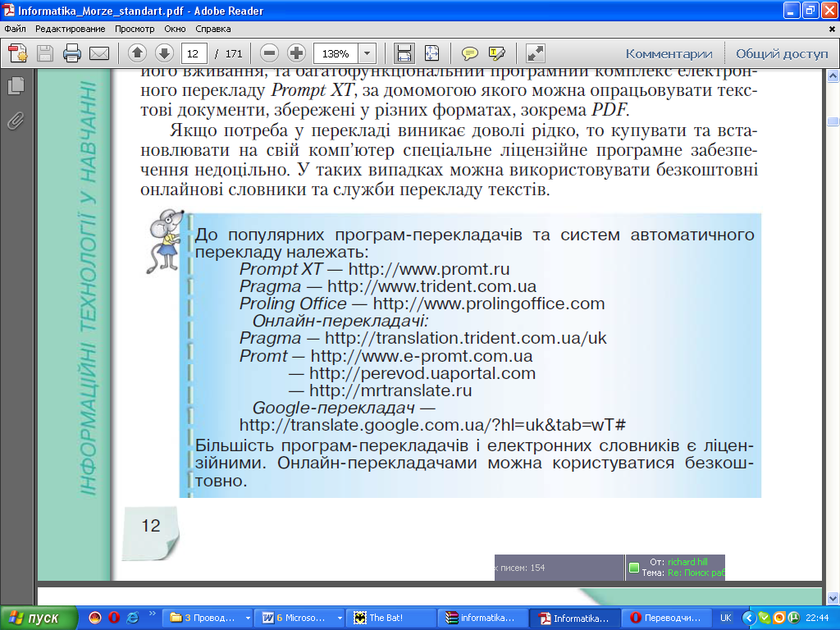Click link http://www.prolingoffice.com

[x=489, y=304]
